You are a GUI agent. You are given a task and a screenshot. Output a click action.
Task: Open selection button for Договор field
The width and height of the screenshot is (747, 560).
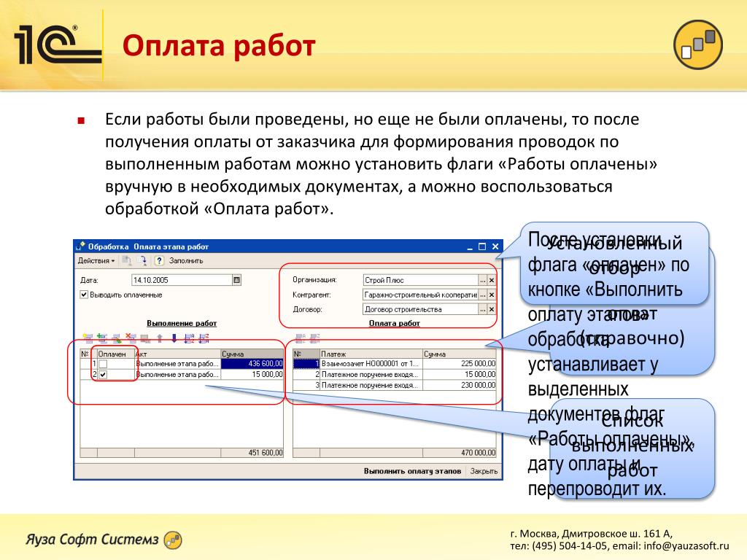(483, 309)
